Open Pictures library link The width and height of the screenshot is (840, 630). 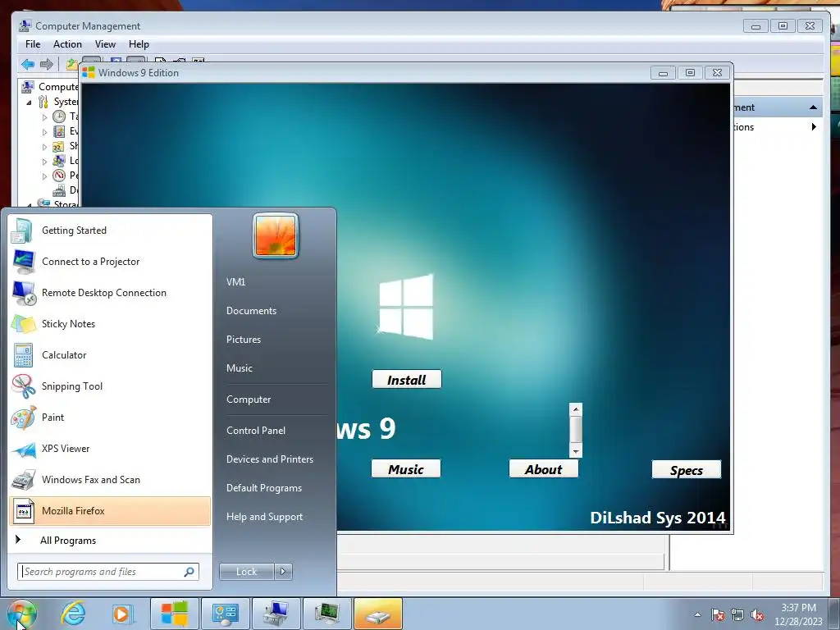pyautogui.click(x=243, y=340)
